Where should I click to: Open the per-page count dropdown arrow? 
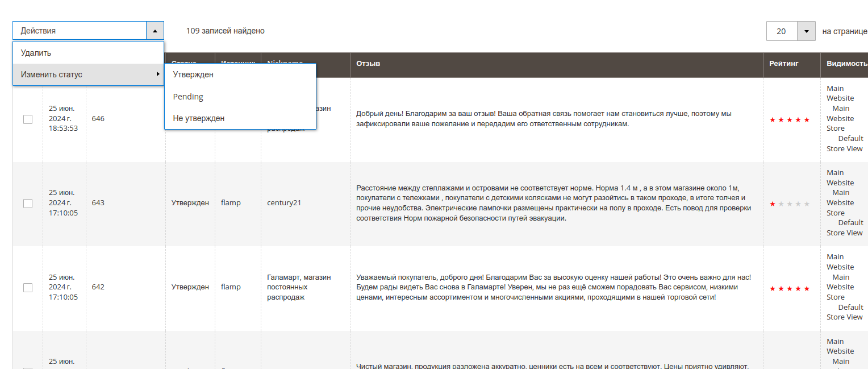coord(806,31)
